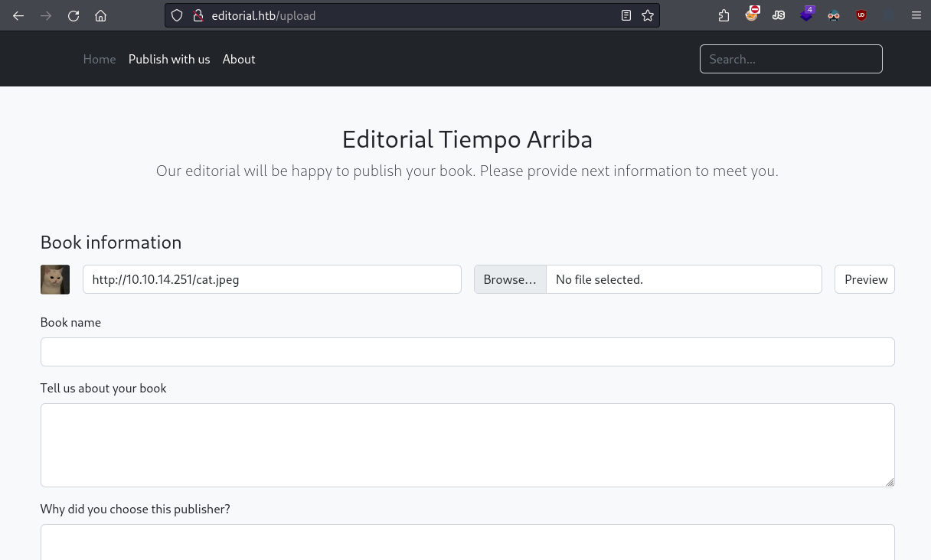931x560 pixels.
Task: Open the Firefox hamburger application menu
Action: 916,15
